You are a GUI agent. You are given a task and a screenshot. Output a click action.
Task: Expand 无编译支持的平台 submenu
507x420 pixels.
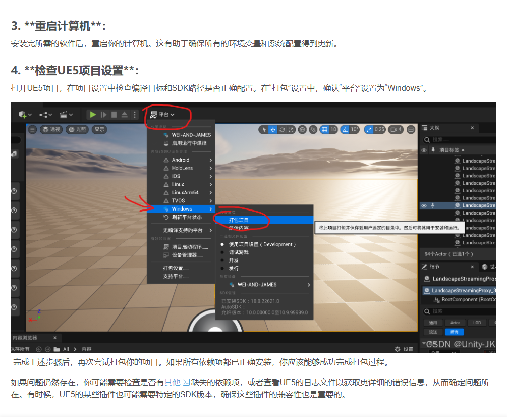click(x=181, y=230)
